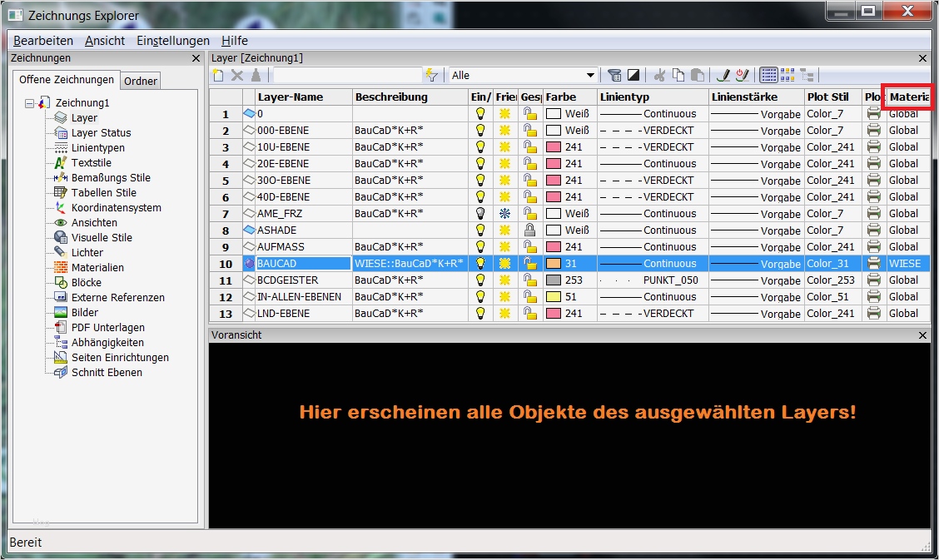Image resolution: width=939 pixels, height=560 pixels.
Task: Click PUNKT_050 linetype of BCDGEISTER
Action: click(x=671, y=280)
